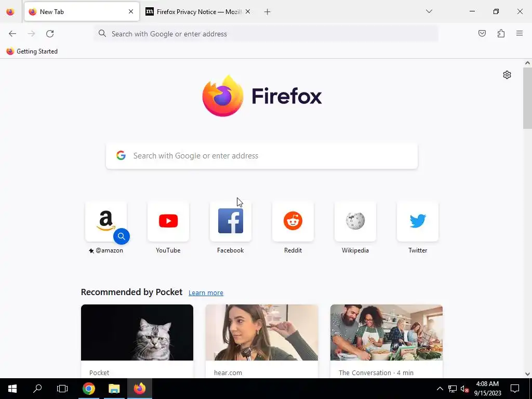Launch Chrome from the taskbar
The image size is (532, 399).
(88, 389)
